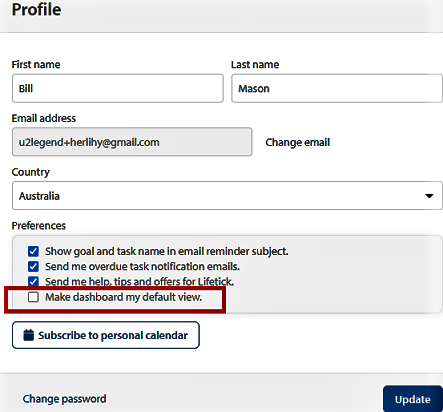The height and width of the screenshot is (412, 443).
Task: Uncheck Show goal and task name checkbox
Action: [x=33, y=251]
